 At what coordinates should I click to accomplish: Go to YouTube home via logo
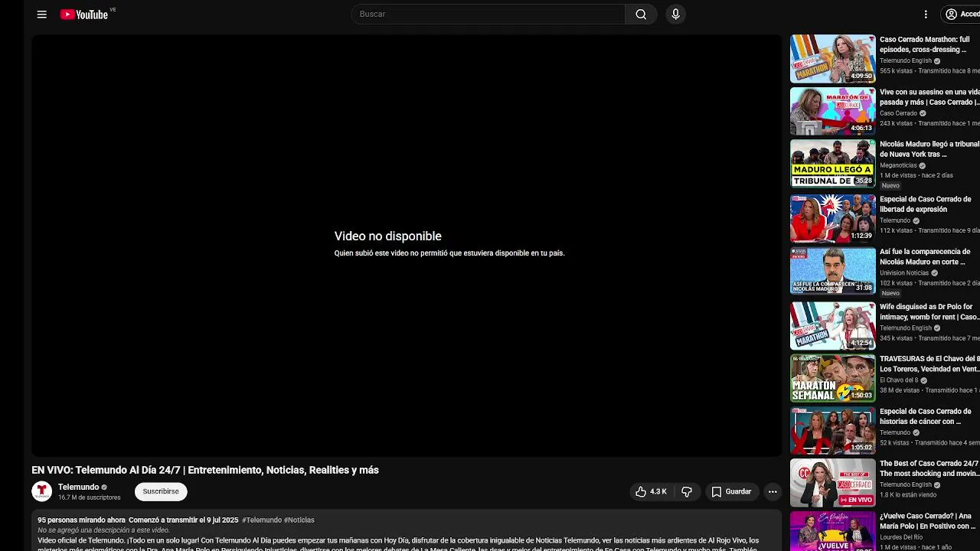pyautogui.click(x=84, y=15)
